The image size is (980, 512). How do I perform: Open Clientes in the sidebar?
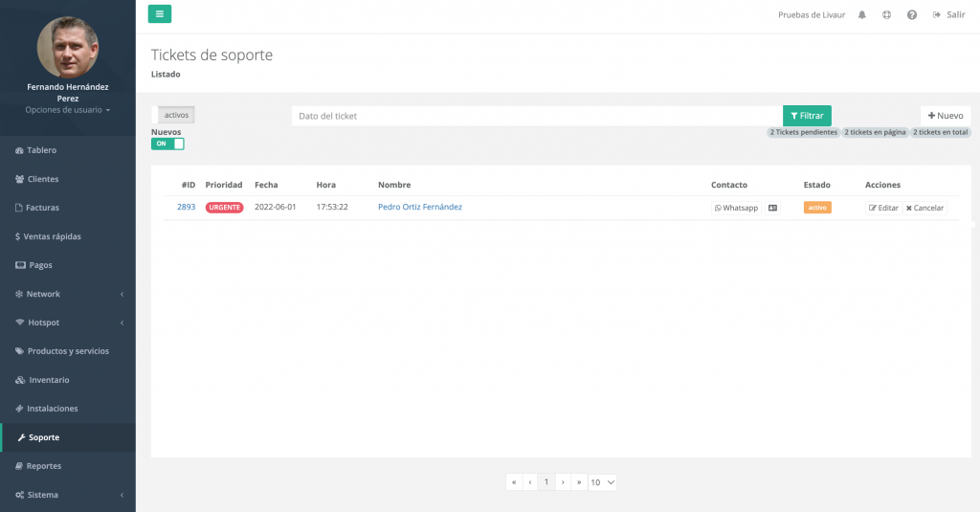pyautogui.click(x=43, y=179)
